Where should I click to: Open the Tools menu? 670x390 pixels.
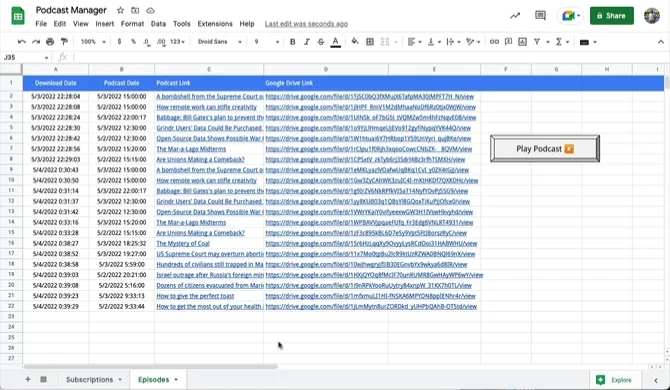tap(182, 24)
